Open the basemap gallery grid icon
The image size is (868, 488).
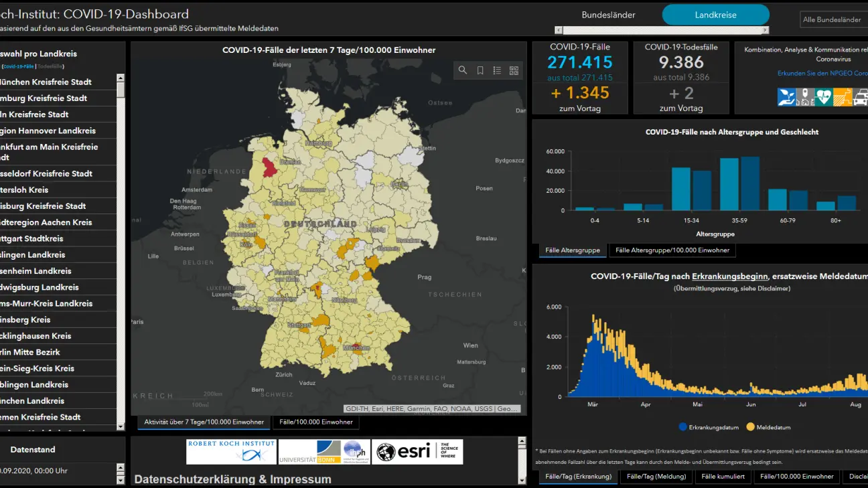(x=514, y=70)
